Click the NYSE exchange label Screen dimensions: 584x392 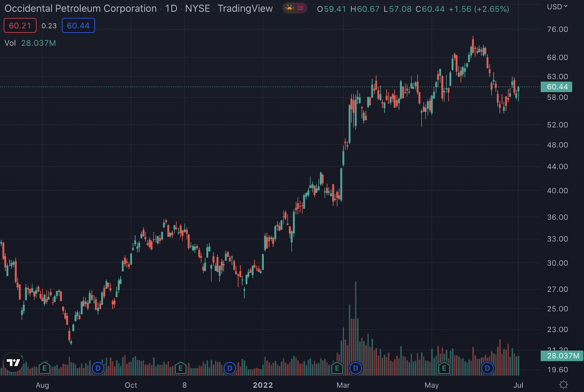tap(197, 8)
